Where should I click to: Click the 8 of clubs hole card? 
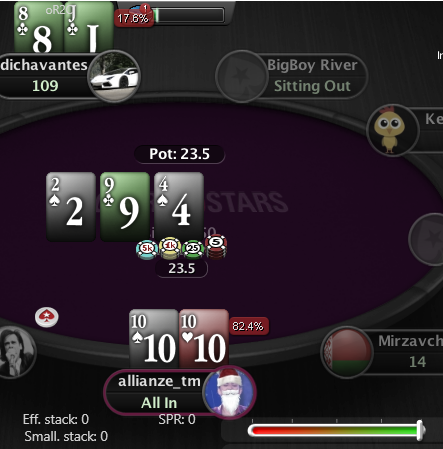click(39, 27)
